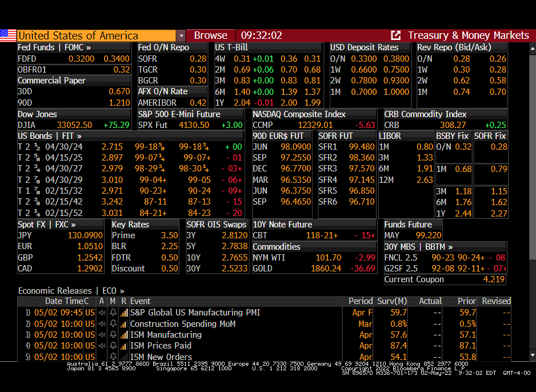This screenshot has height=392, width=536.
Task: Select the United States of America country field
Action: pos(97,35)
